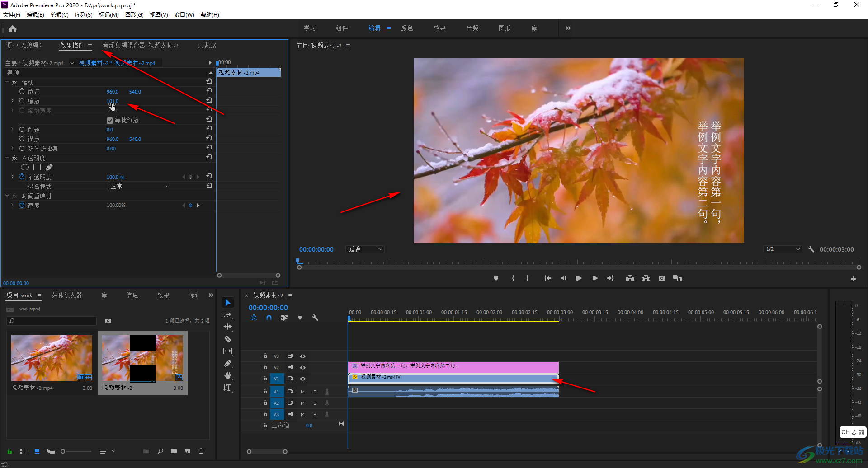Image resolution: width=868 pixels, height=468 pixels.
Task: Hide track V1 with eye icon
Action: [x=302, y=379]
